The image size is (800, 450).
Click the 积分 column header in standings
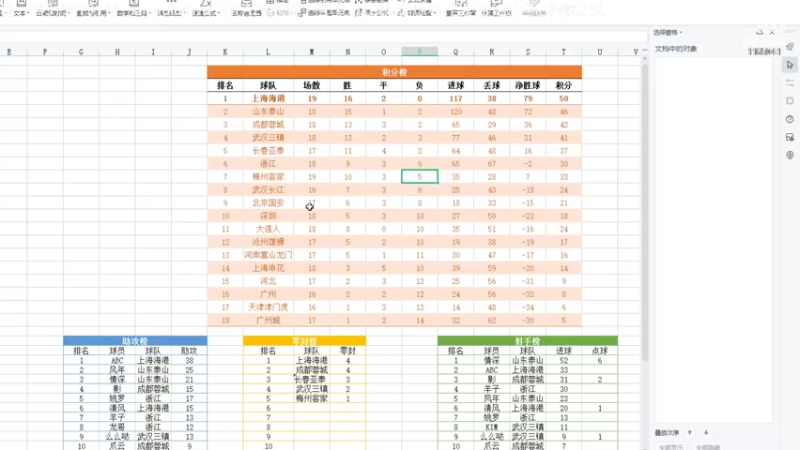click(x=563, y=86)
